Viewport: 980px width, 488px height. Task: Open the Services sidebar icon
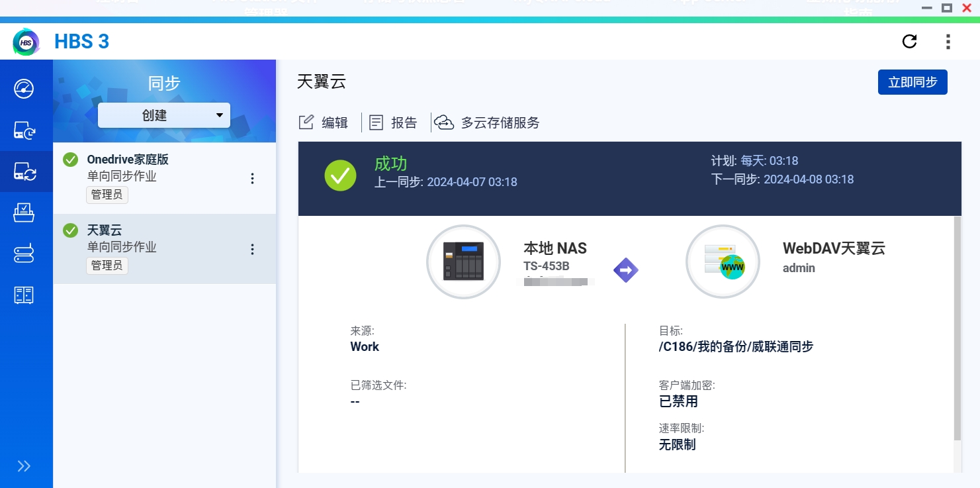pyautogui.click(x=24, y=295)
